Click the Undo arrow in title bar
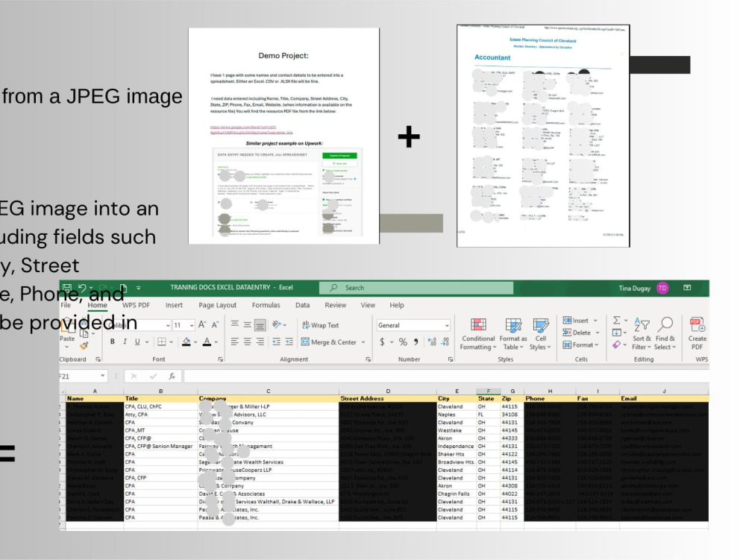The width and height of the screenshot is (746, 560). pyautogui.click(x=82, y=288)
